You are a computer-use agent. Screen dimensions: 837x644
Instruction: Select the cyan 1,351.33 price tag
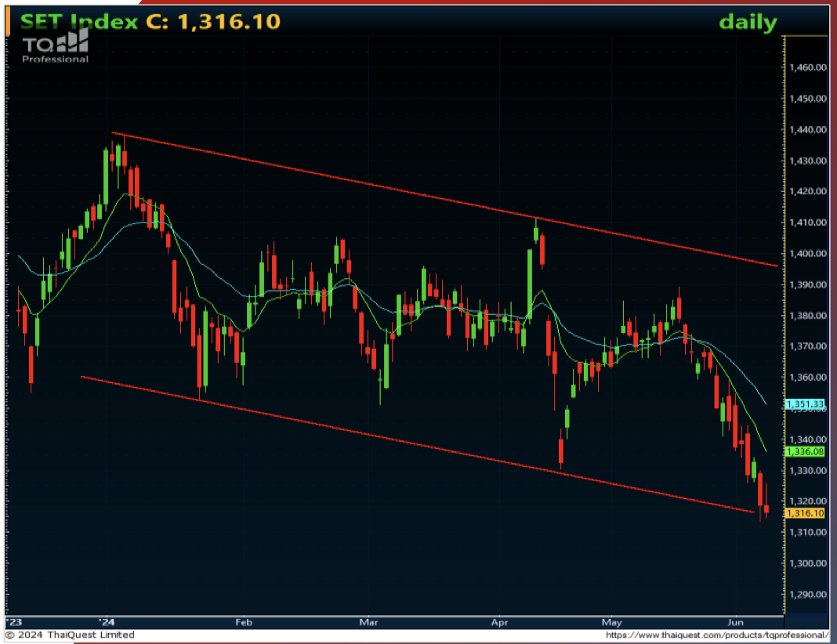[805, 404]
